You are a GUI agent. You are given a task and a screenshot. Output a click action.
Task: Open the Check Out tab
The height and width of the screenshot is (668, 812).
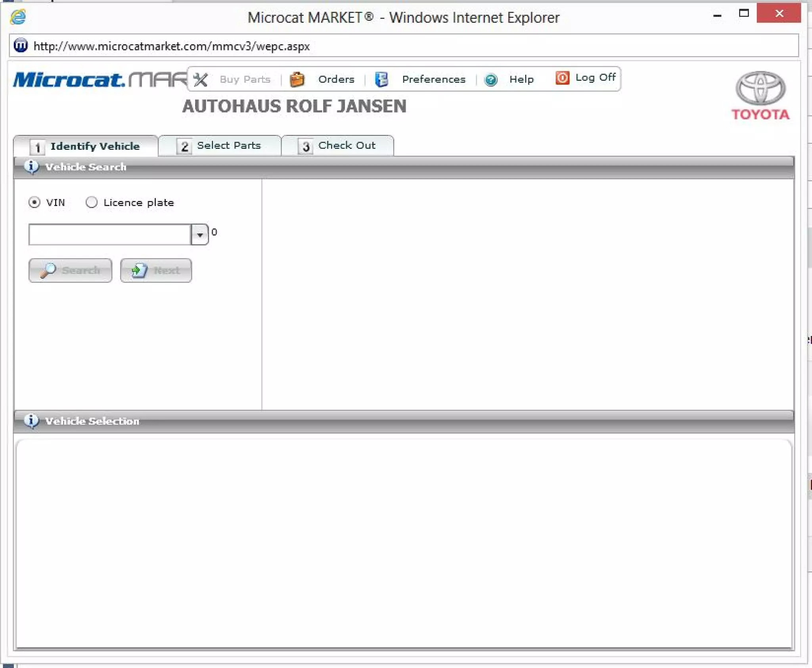point(337,145)
